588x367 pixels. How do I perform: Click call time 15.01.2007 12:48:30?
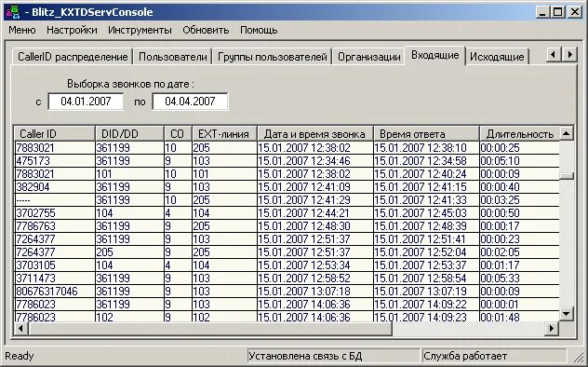coord(315,226)
